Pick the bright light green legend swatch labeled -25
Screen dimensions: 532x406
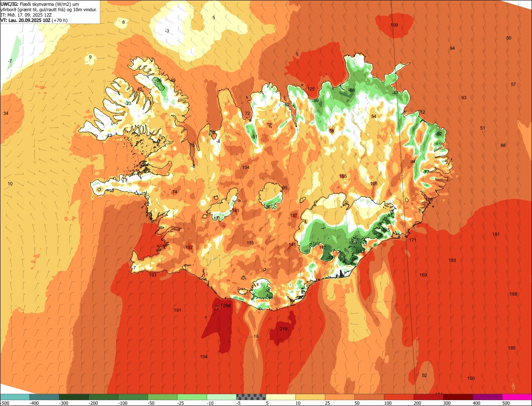click(192, 397)
